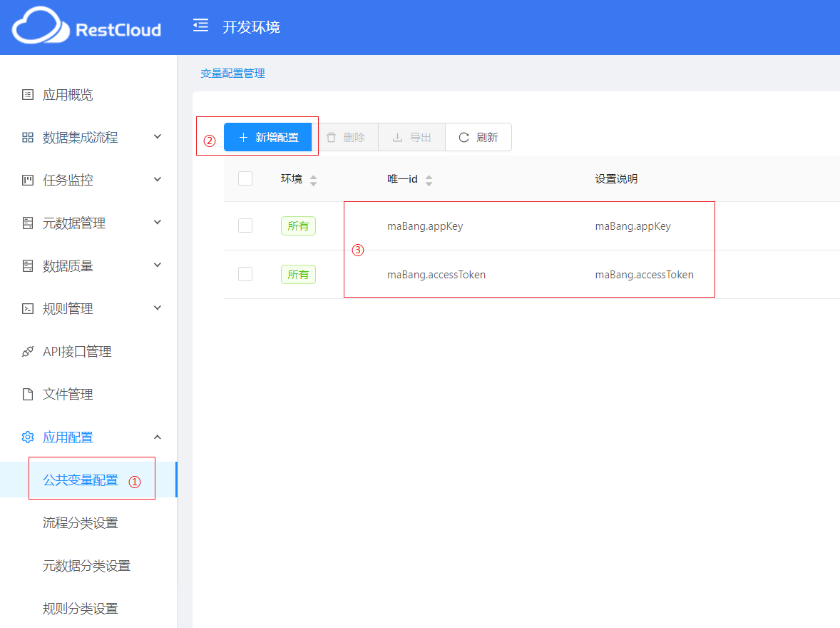Click the API接口管理 plug icon
This screenshot has height=628, width=840.
pyautogui.click(x=28, y=352)
